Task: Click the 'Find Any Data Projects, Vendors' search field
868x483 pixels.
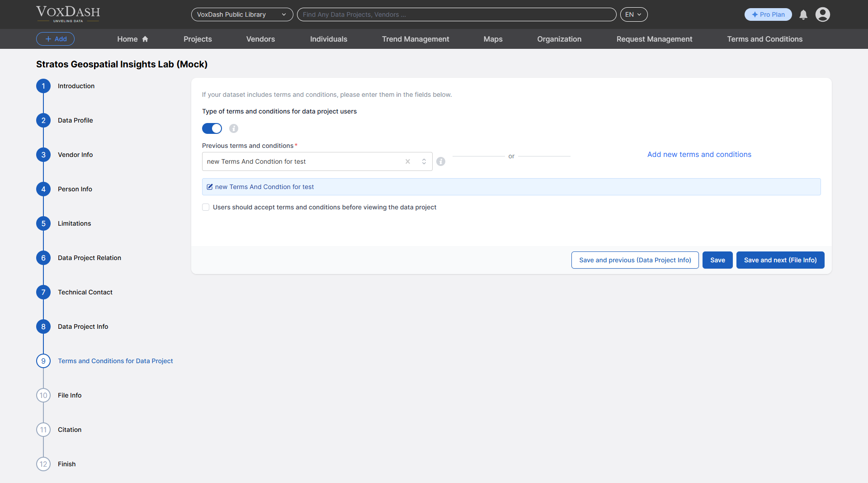Action: (456, 14)
